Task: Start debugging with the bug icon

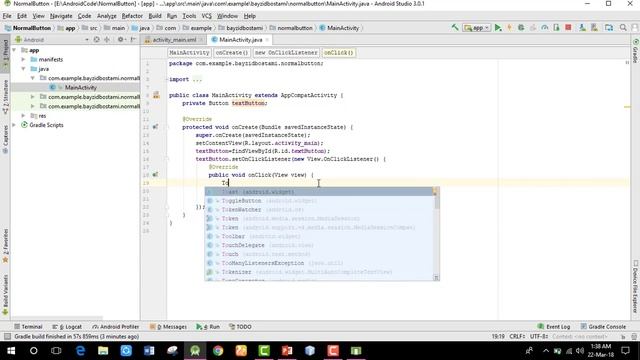Action: (521, 27)
